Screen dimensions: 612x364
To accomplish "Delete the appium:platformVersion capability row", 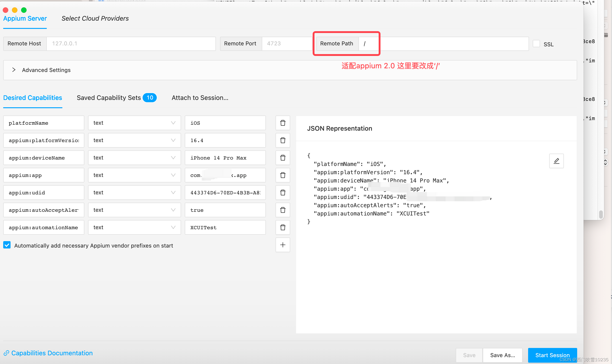I will click(x=283, y=140).
